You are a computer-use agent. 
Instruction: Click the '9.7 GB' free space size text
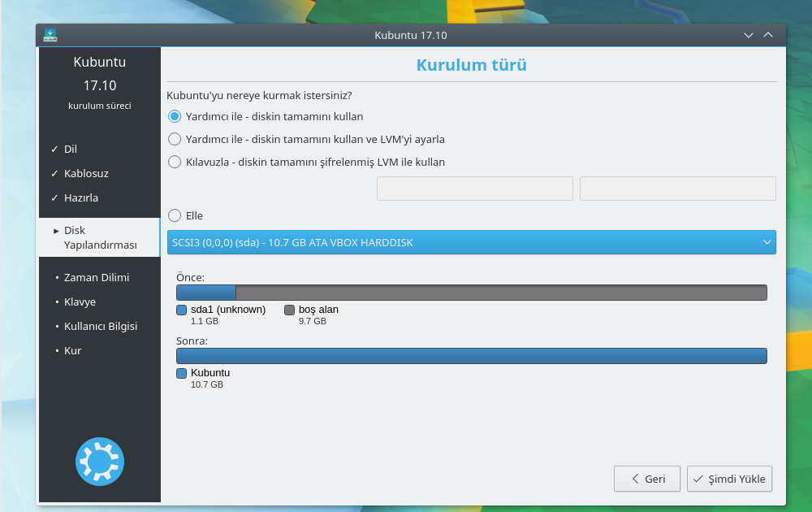(313, 321)
